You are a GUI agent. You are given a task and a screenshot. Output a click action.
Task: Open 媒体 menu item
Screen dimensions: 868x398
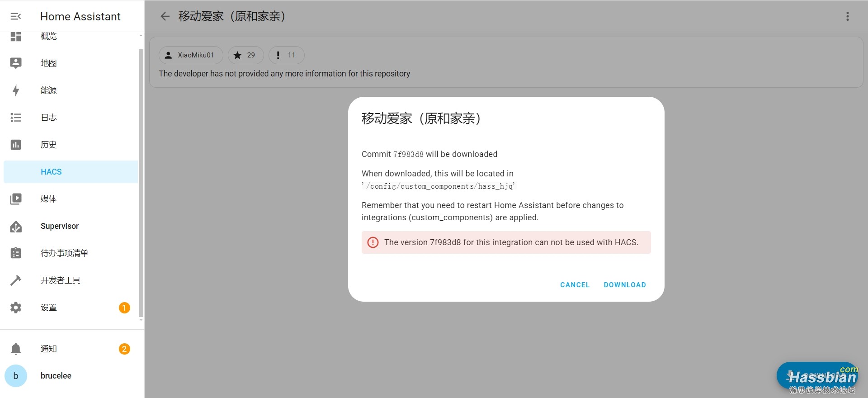tap(49, 199)
